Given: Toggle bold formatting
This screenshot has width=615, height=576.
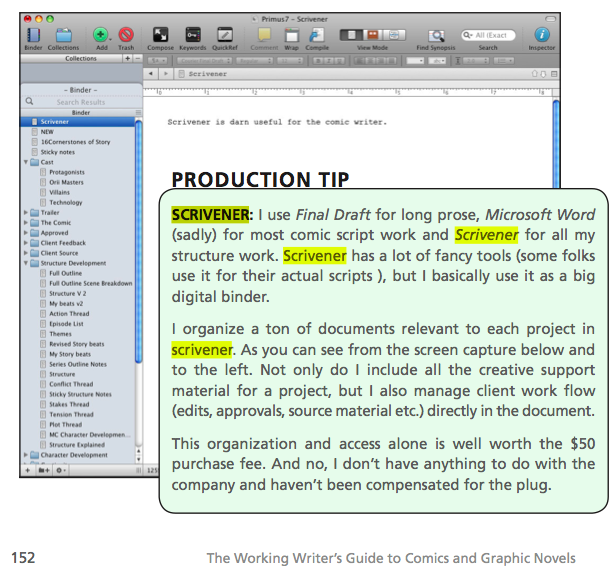Looking at the screenshot, I should pos(318,61).
